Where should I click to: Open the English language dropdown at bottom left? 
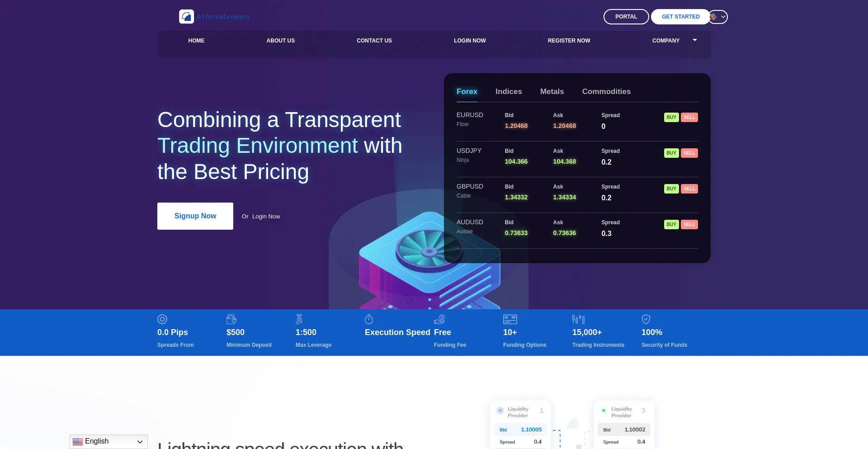click(x=108, y=441)
